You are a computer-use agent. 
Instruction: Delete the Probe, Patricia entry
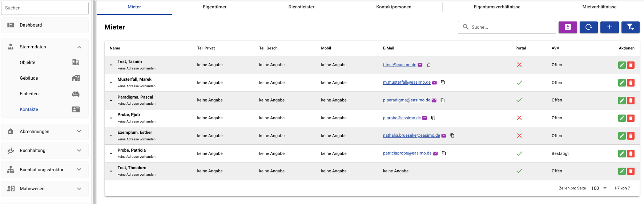click(631, 154)
